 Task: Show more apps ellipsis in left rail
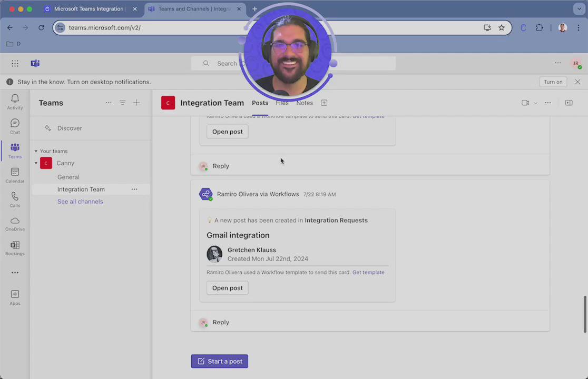click(x=15, y=273)
